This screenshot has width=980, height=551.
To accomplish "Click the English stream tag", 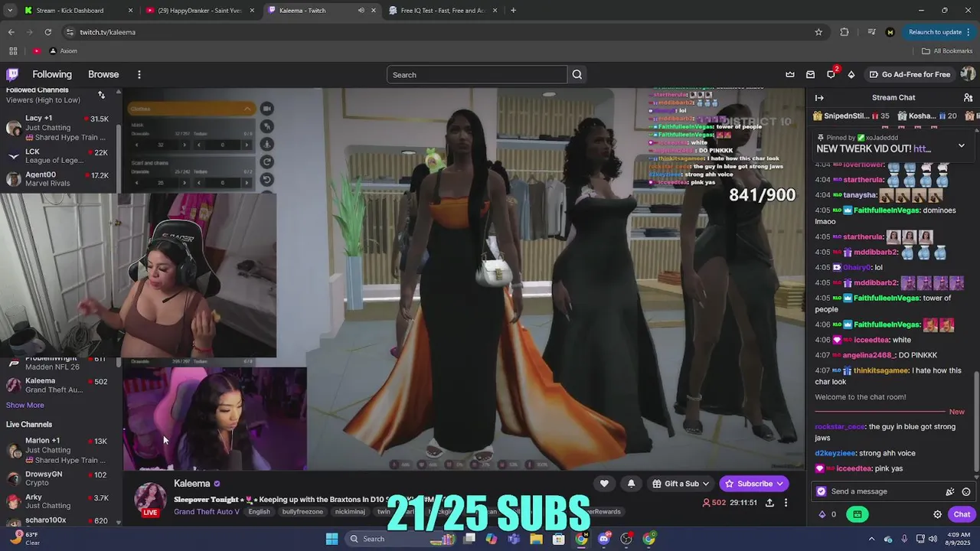I will point(259,511).
